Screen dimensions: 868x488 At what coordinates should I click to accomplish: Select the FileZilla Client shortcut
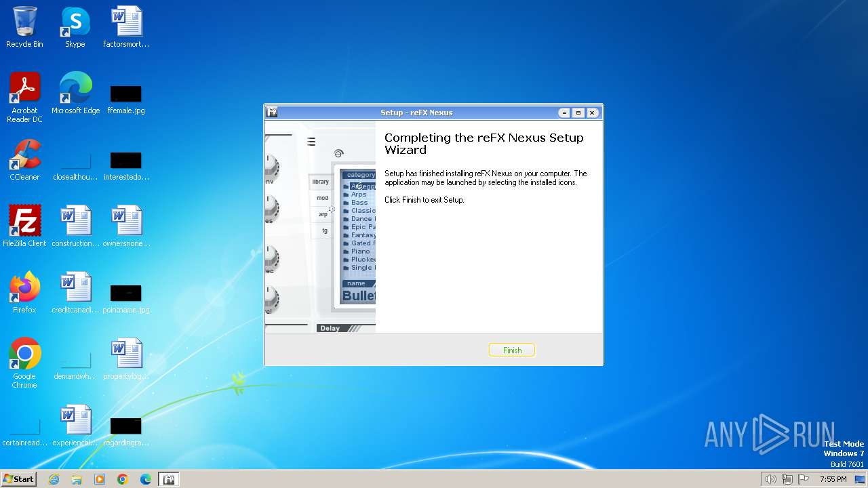[x=24, y=226]
